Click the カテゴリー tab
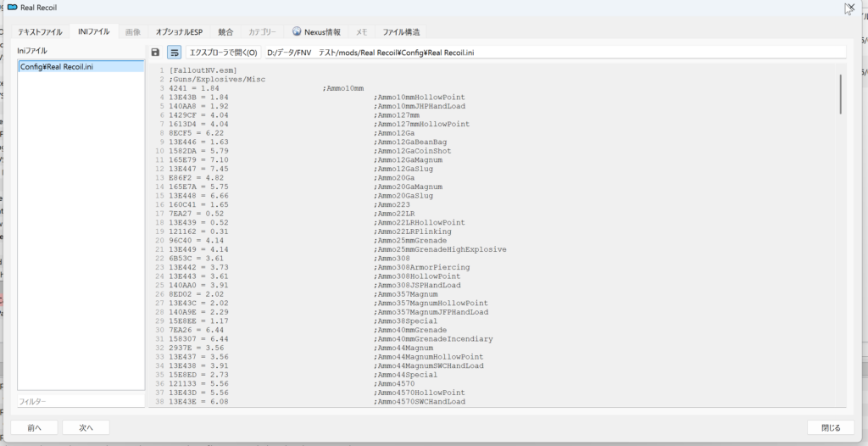This screenshot has width=868, height=446. 262,32
